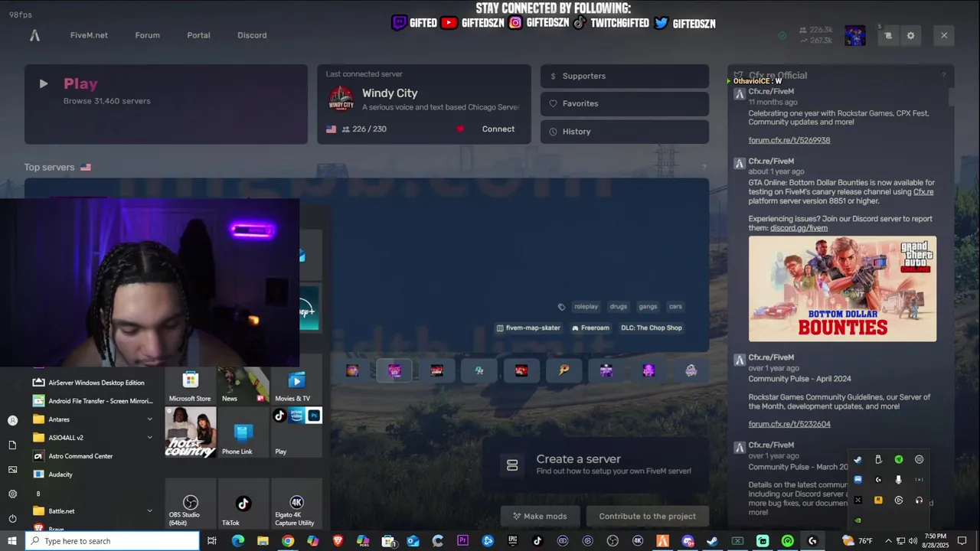Toggle the favorite heart for Windy City
This screenshot has height=551, width=980.
click(460, 129)
